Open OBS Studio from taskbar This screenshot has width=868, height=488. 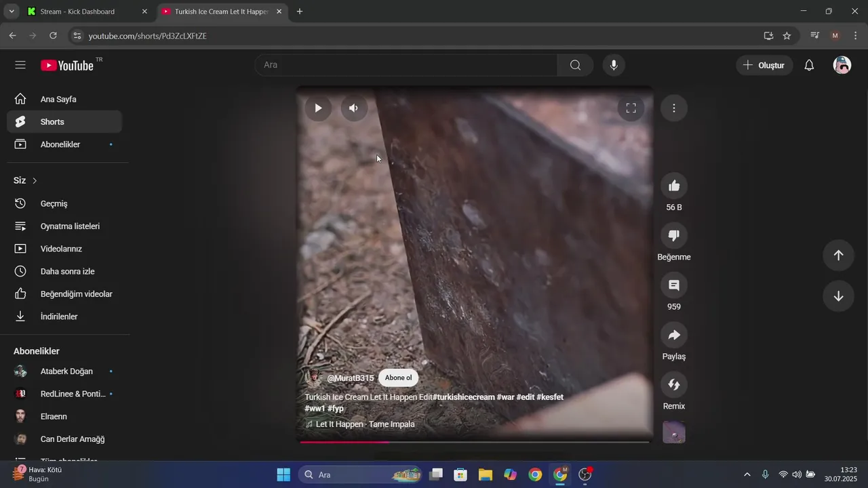click(585, 474)
